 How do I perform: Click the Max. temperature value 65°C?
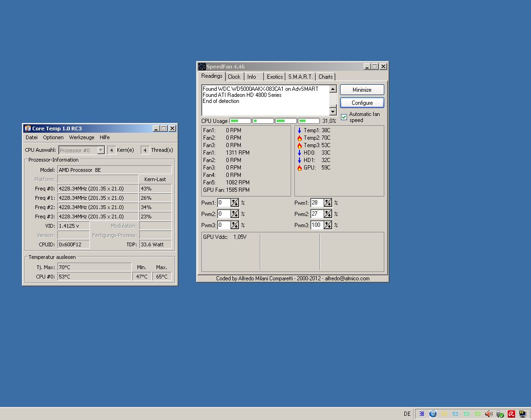click(162, 277)
